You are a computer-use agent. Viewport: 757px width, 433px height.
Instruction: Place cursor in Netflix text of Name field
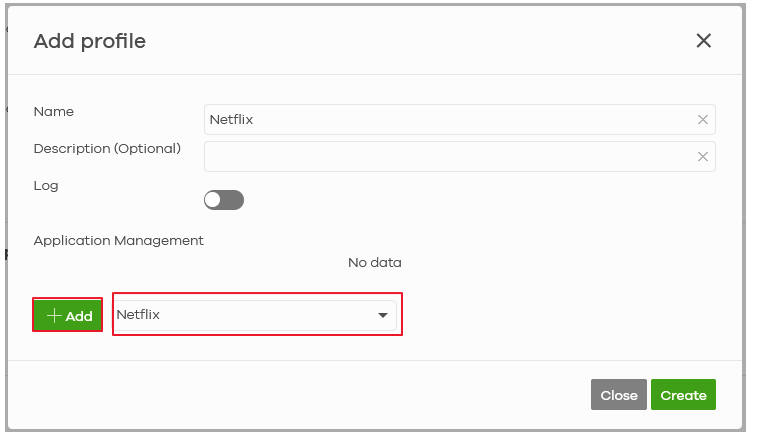231,120
